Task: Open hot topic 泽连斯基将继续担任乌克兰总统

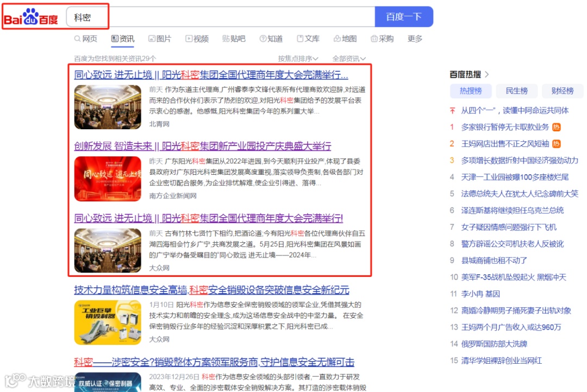Action: point(513,210)
